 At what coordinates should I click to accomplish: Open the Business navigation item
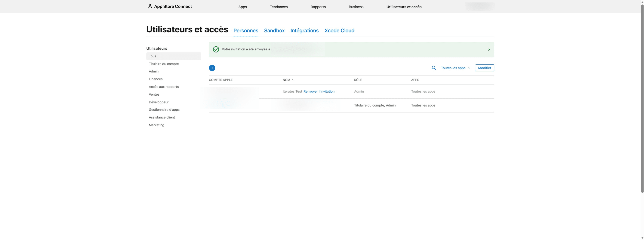(x=356, y=7)
